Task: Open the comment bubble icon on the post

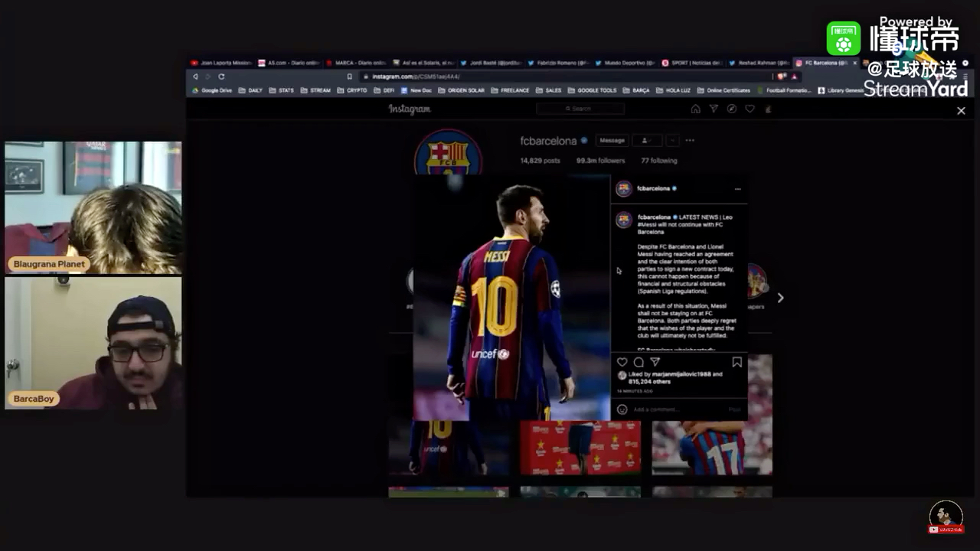Action: [x=639, y=362]
